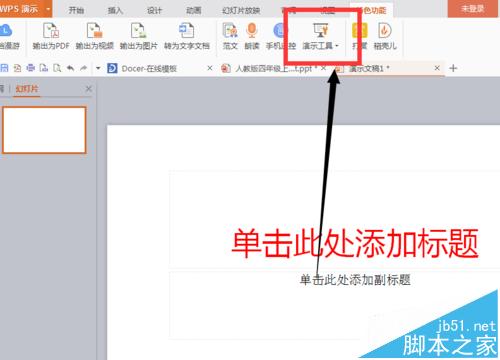Open the 范文 templates tool
This screenshot has width=500, height=360.
click(230, 36)
